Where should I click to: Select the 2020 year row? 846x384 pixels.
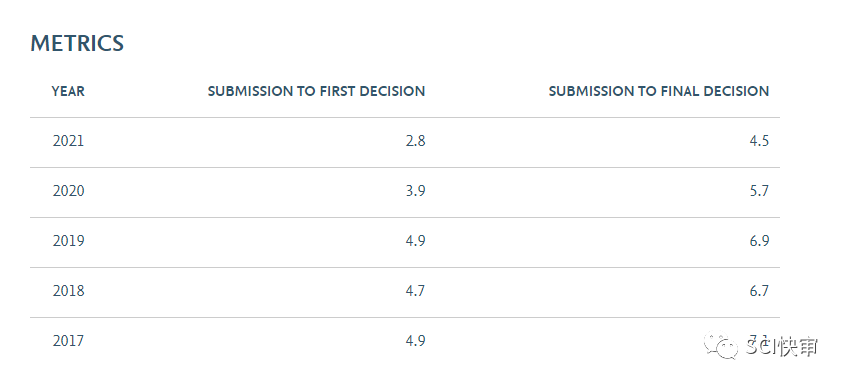tap(405, 192)
